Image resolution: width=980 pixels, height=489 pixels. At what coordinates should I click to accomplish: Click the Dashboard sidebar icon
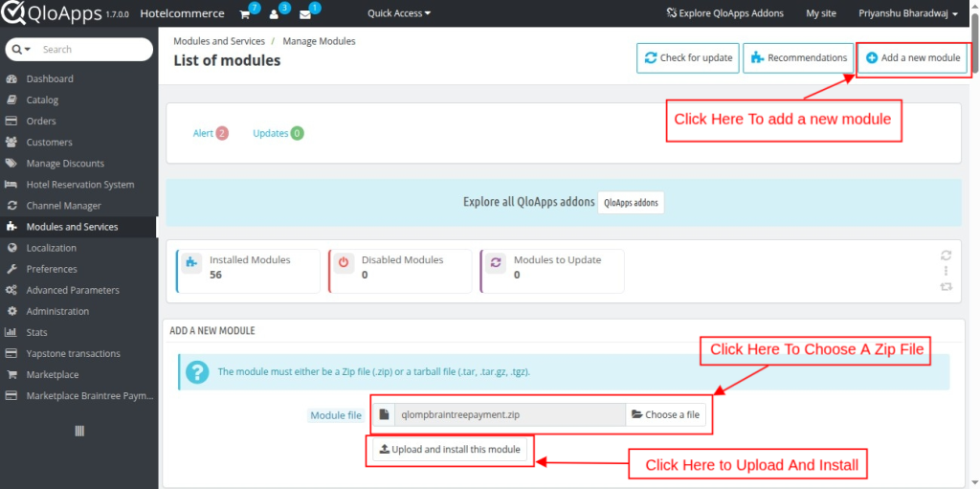(x=11, y=78)
